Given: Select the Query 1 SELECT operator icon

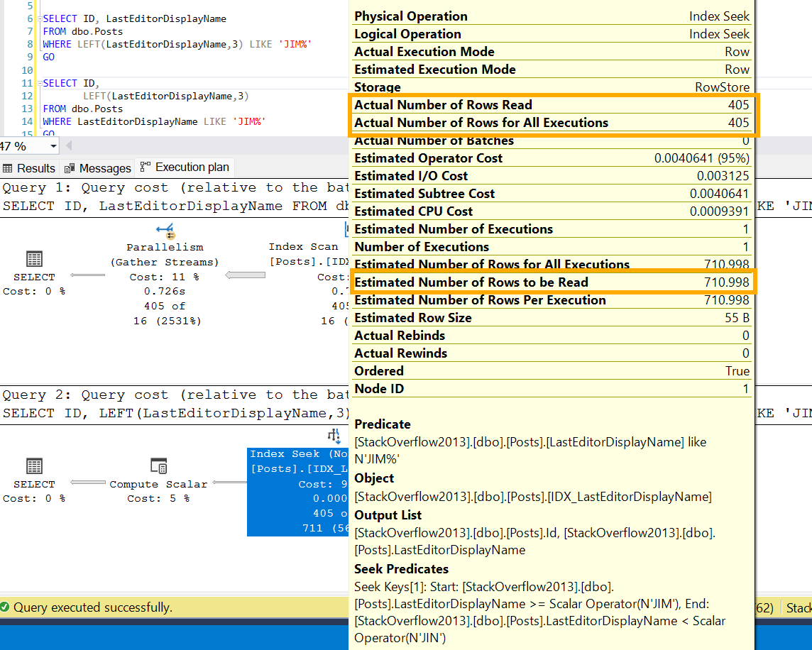Looking at the screenshot, I should pyautogui.click(x=34, y=258).
